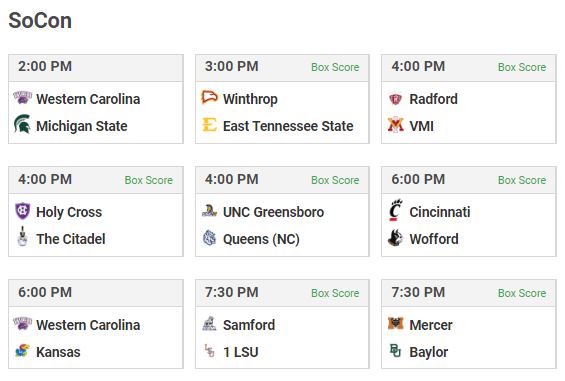Viewport: 565px width, 381px height.
Task: Click the Wofford terrier logo
Action: tap(395, 238)
